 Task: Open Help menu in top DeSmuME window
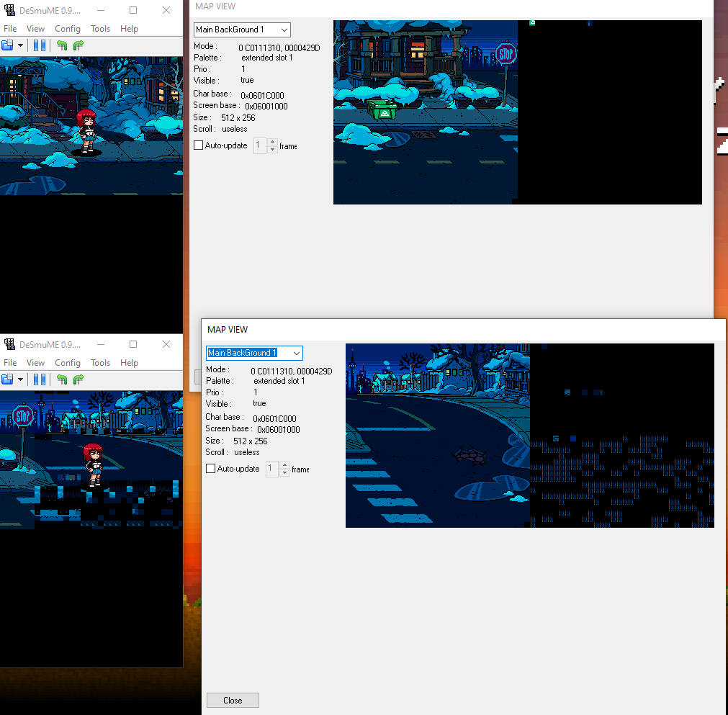click(129, 29)
